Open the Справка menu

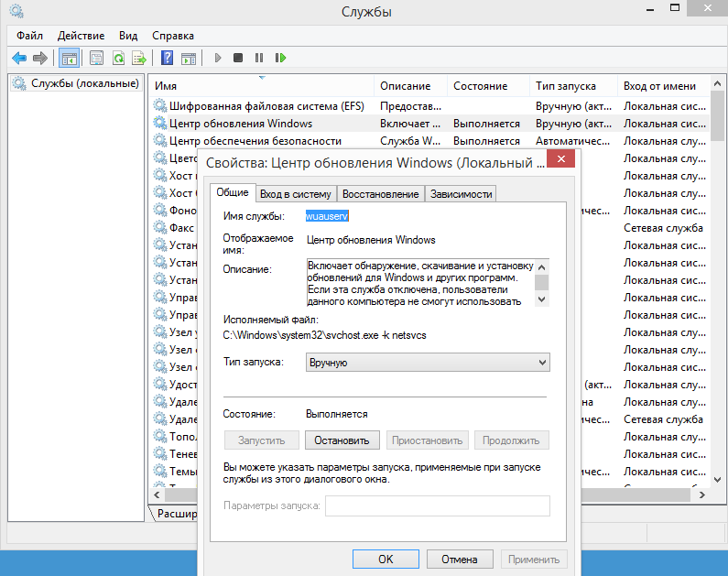point(173,36)
